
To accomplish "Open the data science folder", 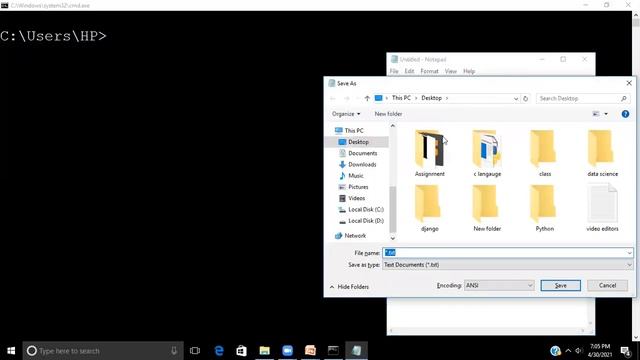I will [x=602, y=153].
